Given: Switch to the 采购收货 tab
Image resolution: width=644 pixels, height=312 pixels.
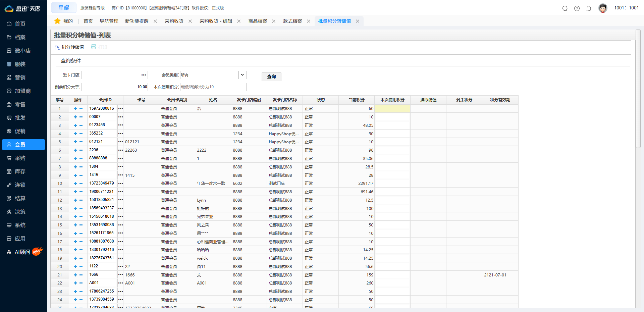Looking at the screenshot, I should (174, 21).
